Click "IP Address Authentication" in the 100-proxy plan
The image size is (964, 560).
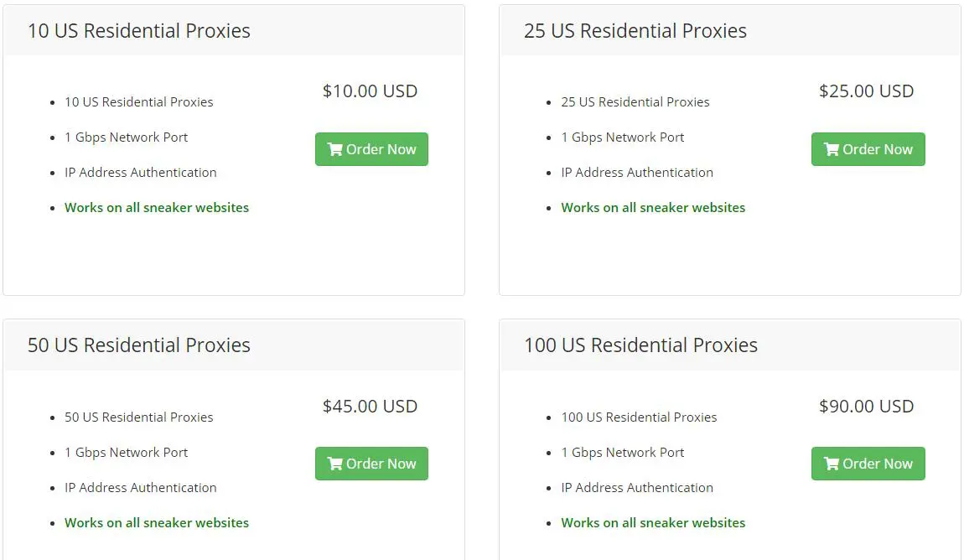(x=637, y=488)
